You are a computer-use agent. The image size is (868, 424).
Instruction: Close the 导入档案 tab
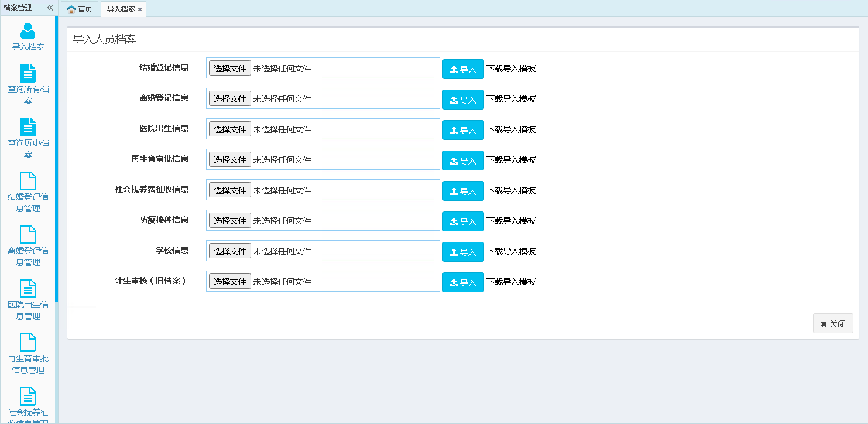tap(140, 9)
